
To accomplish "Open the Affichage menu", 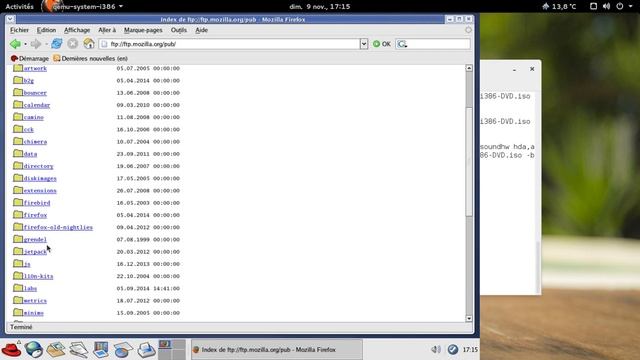I will click(x=77, y=30).
